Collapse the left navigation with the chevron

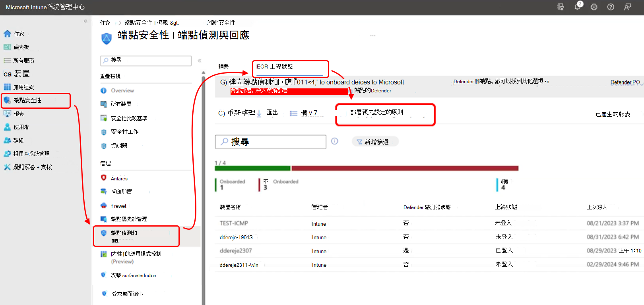[x=85, y=21]
